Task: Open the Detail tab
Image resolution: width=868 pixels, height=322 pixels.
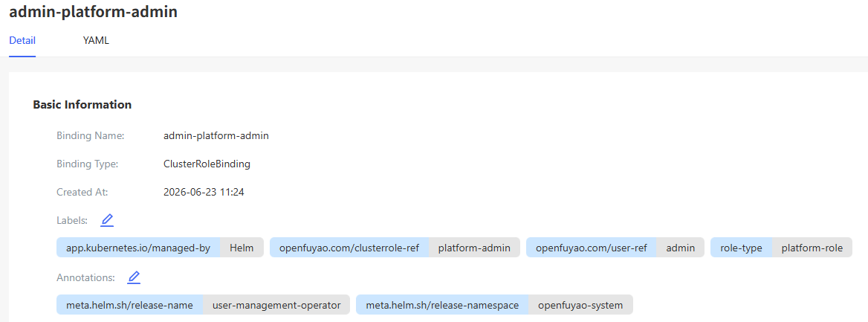Action: pos(23,40)
